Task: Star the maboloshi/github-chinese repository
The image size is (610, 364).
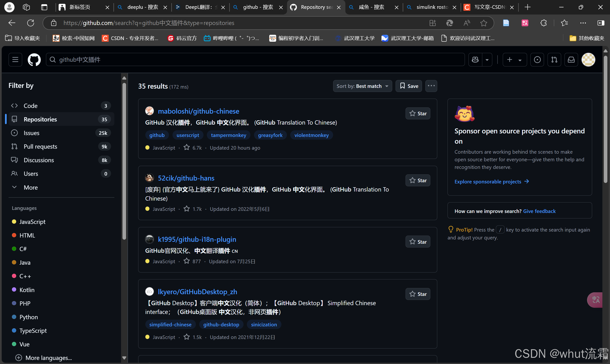Action: pos(418,113)
